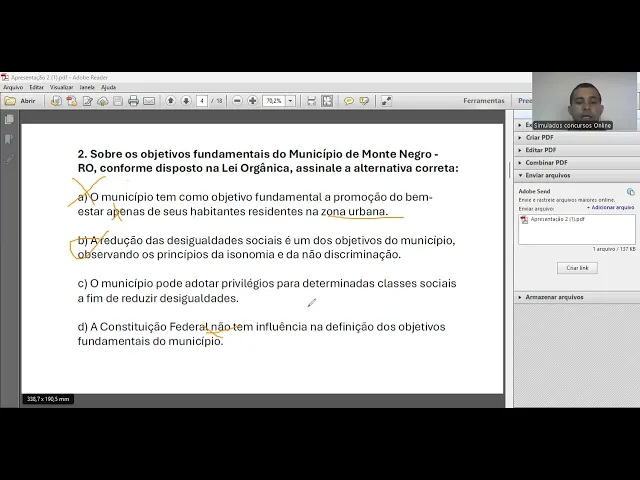Zoom in with the plus button
The image size is (640, 480).
[x=253, y=100]
